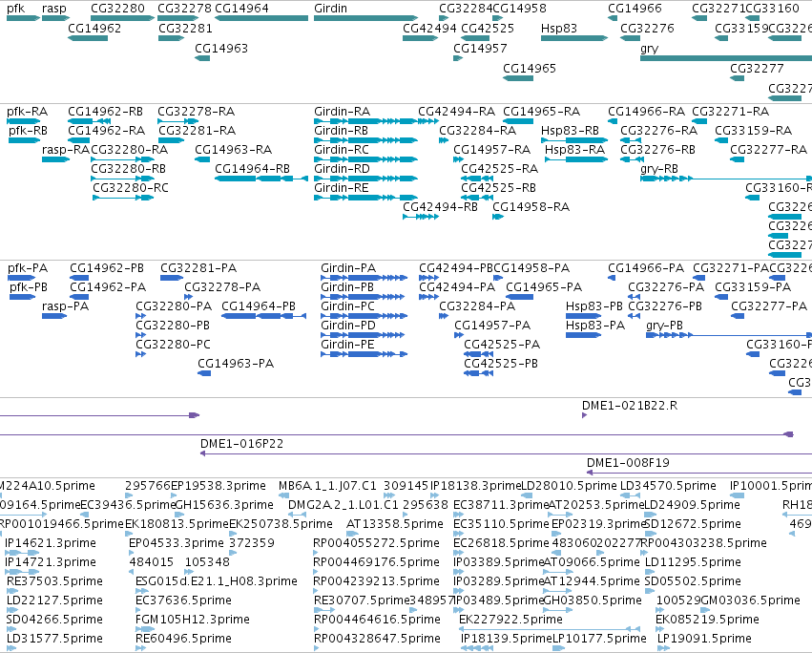This screenshot has height=653, width=812.
Task: Select gene CG14962 label
Action: click(94, 29)
